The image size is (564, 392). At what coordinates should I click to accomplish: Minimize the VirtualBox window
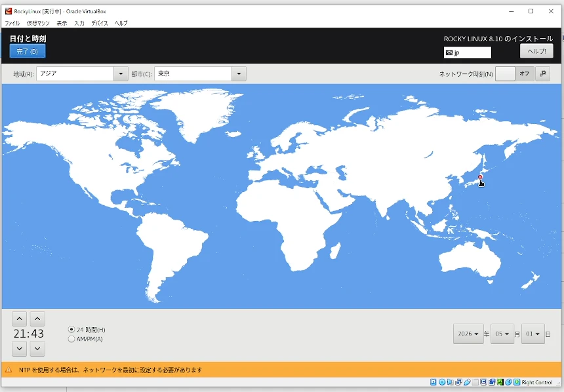point(511,12)
